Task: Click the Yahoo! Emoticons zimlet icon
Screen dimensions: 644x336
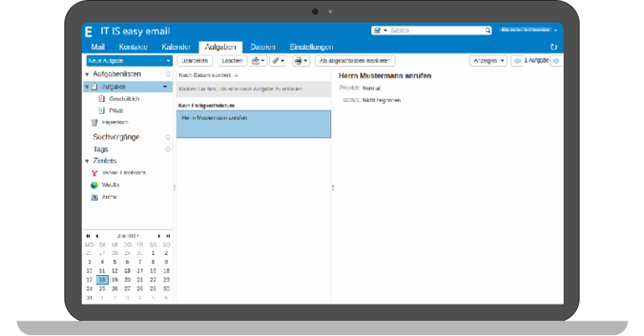Action: (95, 173)
